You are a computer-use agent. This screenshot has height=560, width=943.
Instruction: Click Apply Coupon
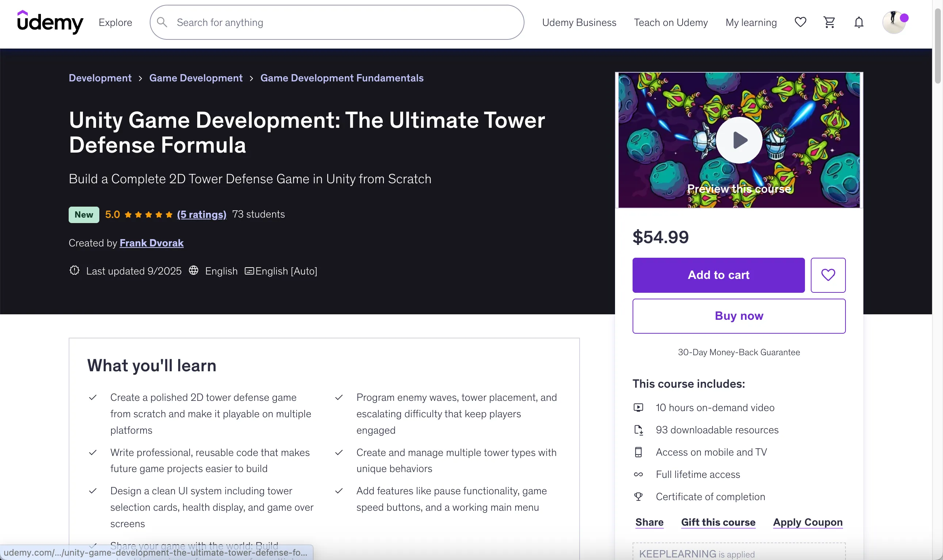coord(807,522)
